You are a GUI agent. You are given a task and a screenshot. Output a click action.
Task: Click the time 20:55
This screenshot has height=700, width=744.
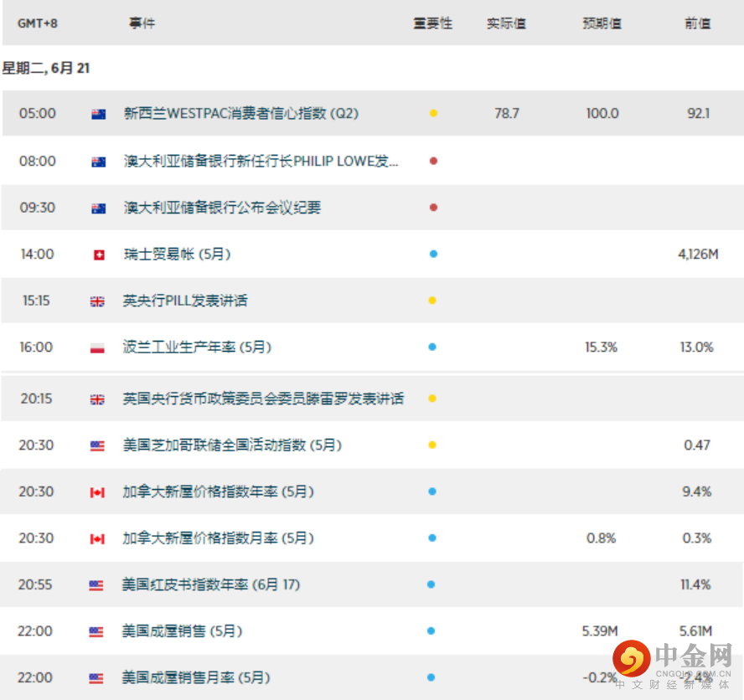pos(35,585)
